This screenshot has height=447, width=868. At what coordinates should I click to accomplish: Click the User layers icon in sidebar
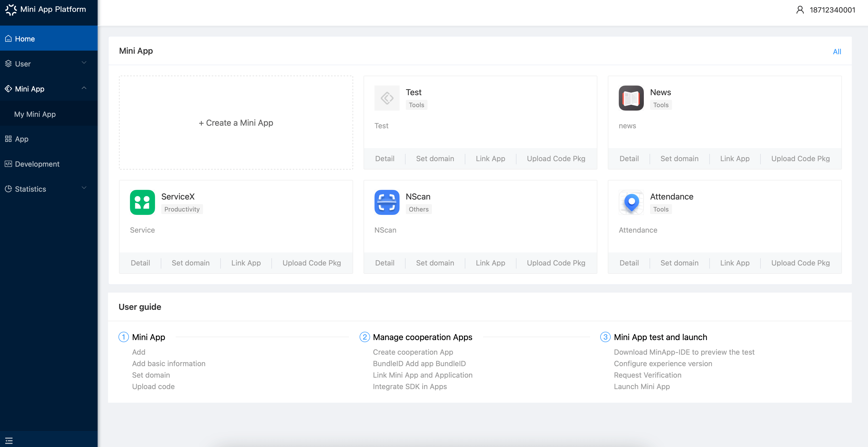pos(8,64)
